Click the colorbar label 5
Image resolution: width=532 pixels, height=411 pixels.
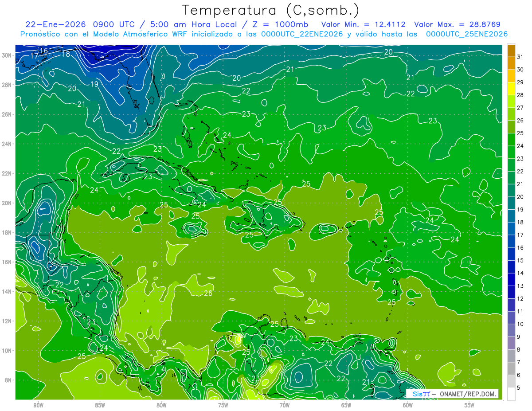click(x=519, y=388)
